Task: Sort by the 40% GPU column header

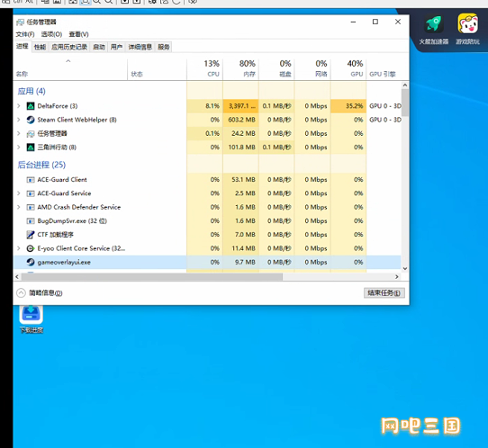Action: pyautogui.click(x=348, y=69)
